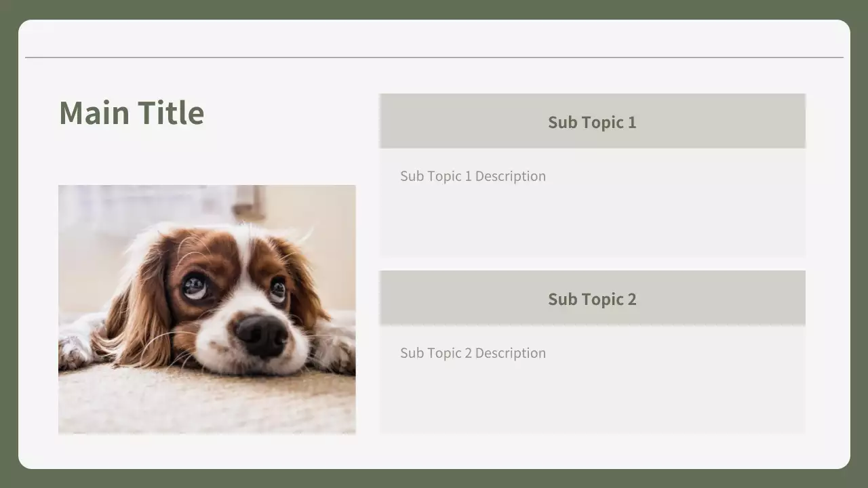Click the horizontal divider line near the top
The height and width of the screenshot is (488, 868).
tap(434, 58)
